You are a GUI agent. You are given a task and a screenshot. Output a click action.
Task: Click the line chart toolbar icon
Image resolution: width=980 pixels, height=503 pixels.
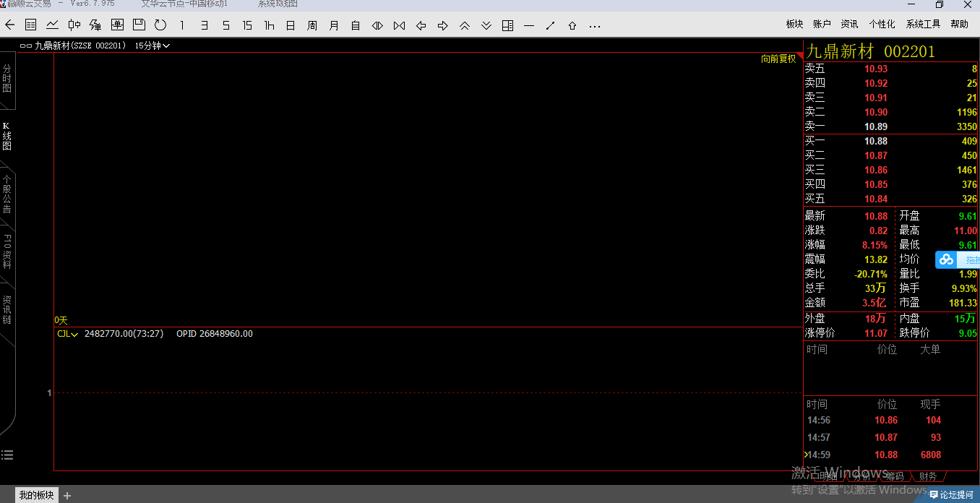(x=53, y=25)
